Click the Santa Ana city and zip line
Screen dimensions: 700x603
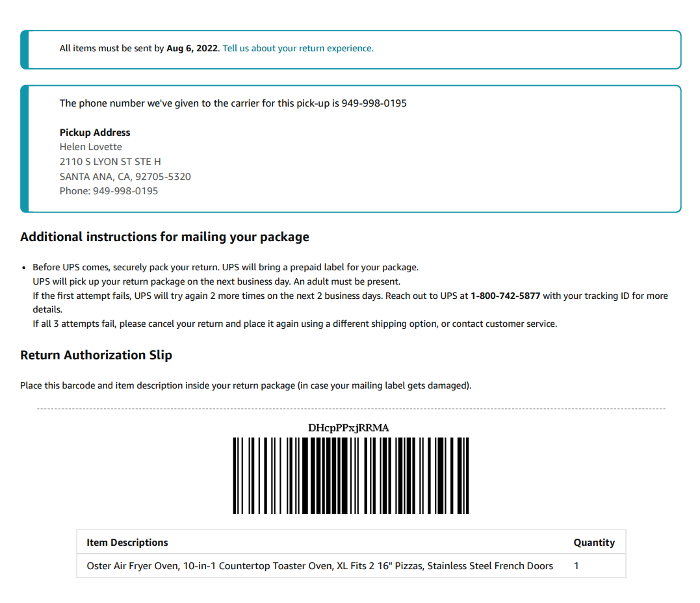pyautogui.click(x=125, y=177)
